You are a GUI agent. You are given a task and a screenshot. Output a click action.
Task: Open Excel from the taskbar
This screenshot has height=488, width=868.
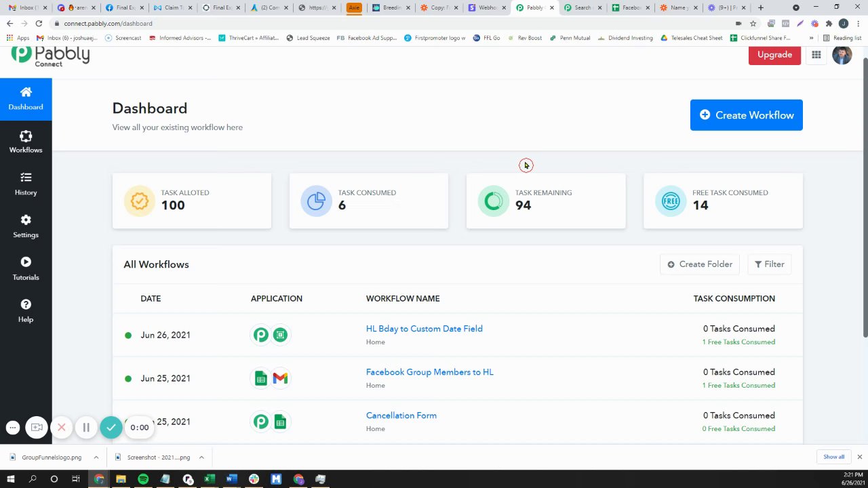pyautogui.click(x=210, y=479)
